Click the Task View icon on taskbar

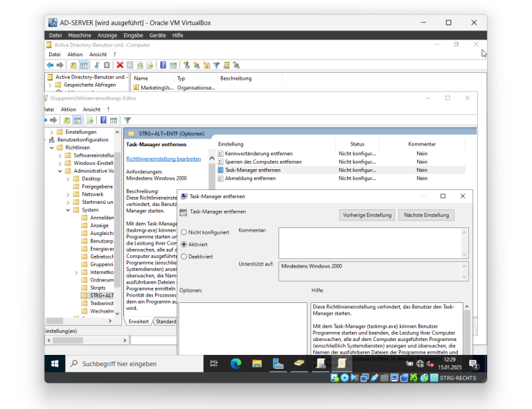[214, 364]
